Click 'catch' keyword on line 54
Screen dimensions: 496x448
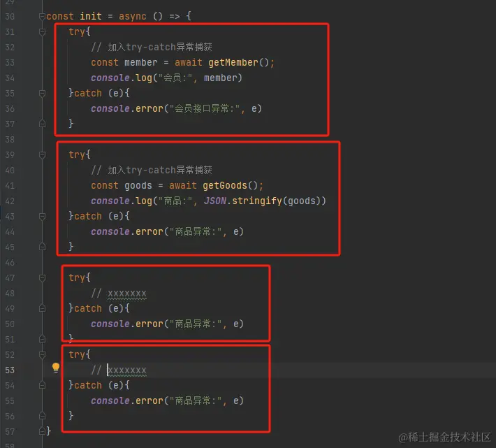(88, 385)
